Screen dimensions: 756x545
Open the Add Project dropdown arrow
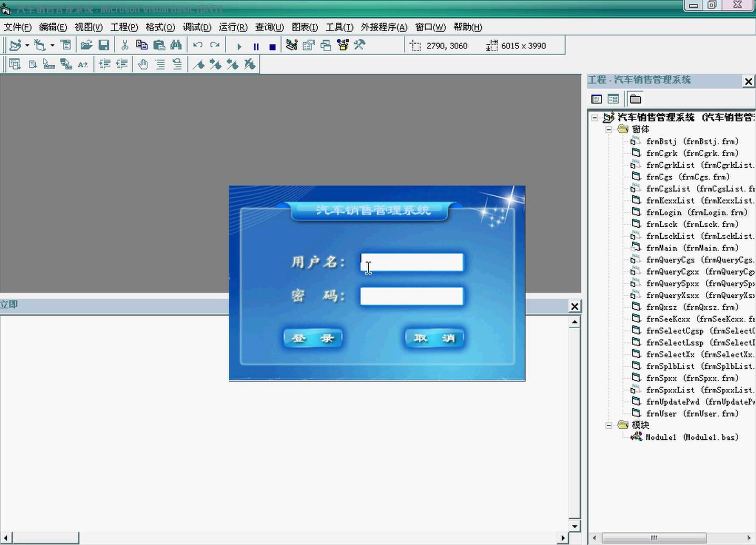[27, 46]
